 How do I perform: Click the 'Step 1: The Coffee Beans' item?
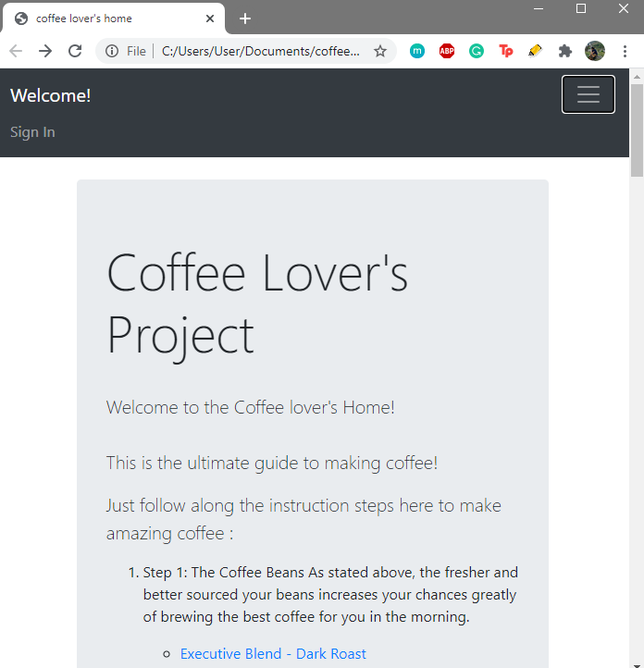330,594
